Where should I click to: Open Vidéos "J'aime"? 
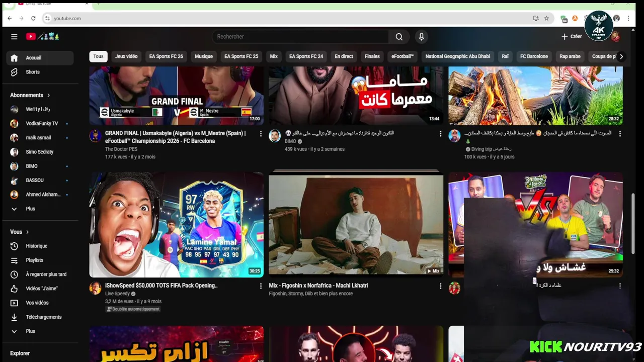click(40, 289)
